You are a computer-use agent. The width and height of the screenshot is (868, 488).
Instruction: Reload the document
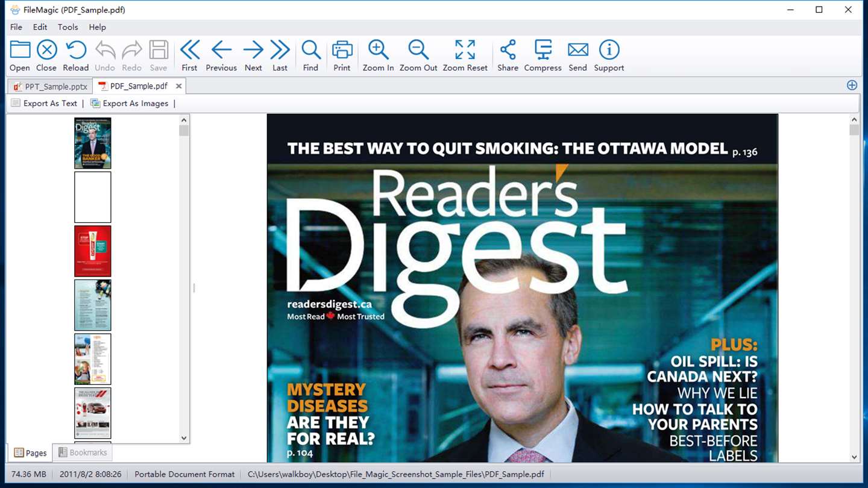pos(76,55)
